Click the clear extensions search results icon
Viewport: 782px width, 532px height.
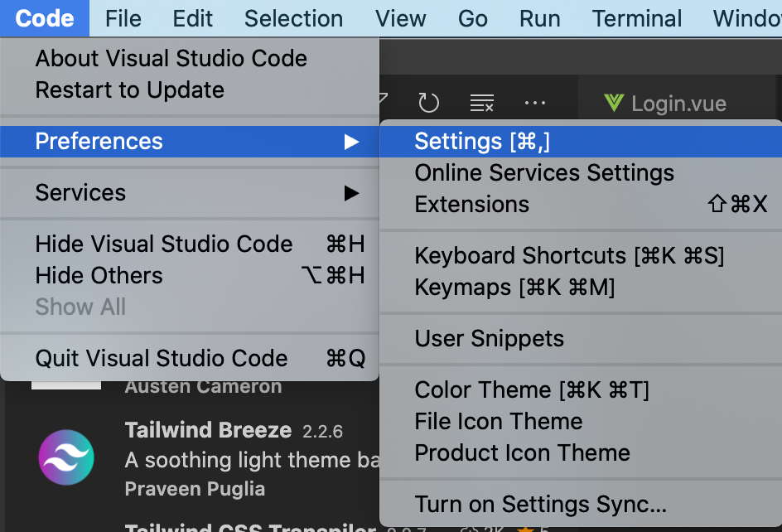[481, 103]
